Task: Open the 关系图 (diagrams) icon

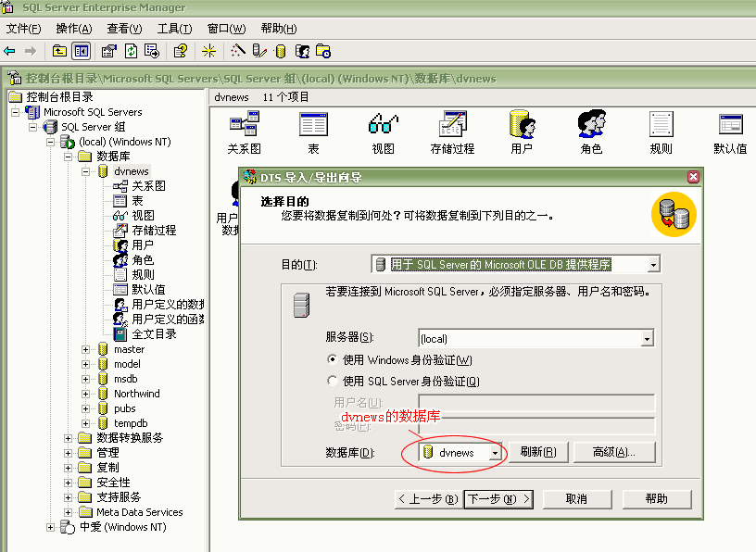Action: click(244, 127)
